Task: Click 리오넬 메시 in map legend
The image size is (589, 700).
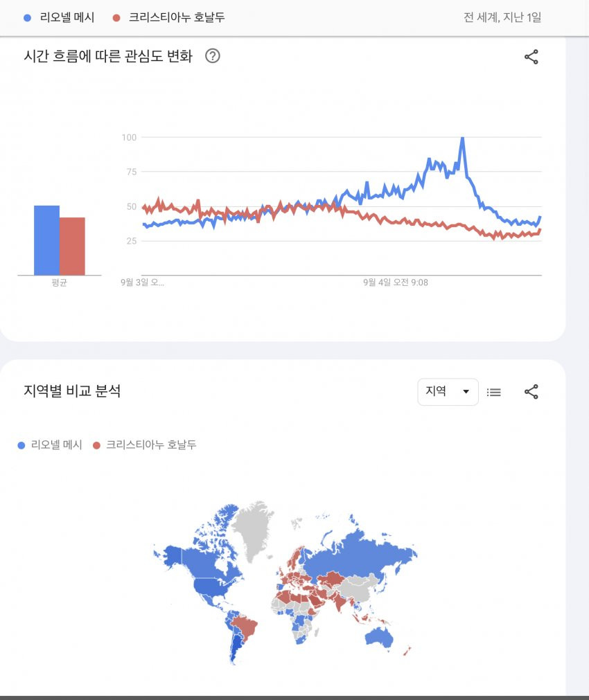Action: tap(56, 445)
